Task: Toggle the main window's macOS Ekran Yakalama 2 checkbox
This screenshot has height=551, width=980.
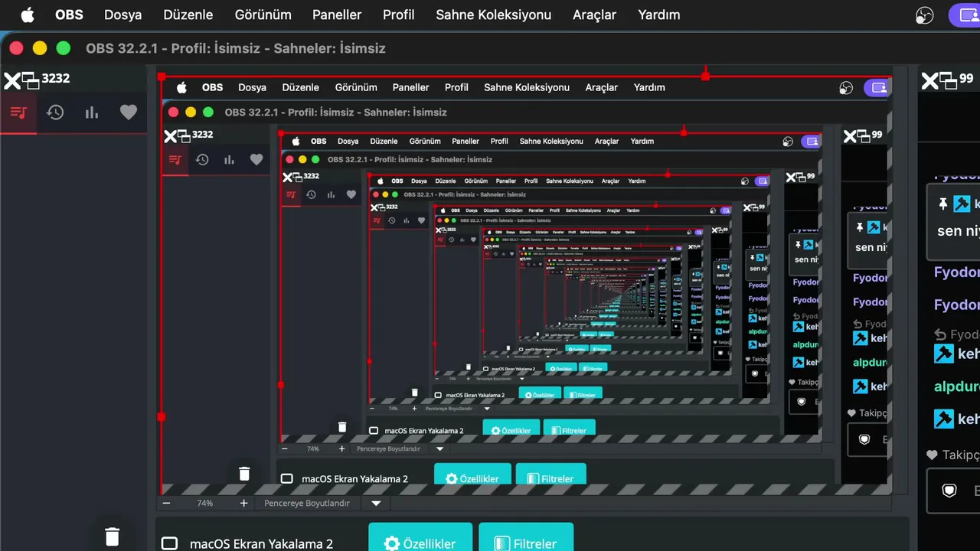Action: coord(170,544)
